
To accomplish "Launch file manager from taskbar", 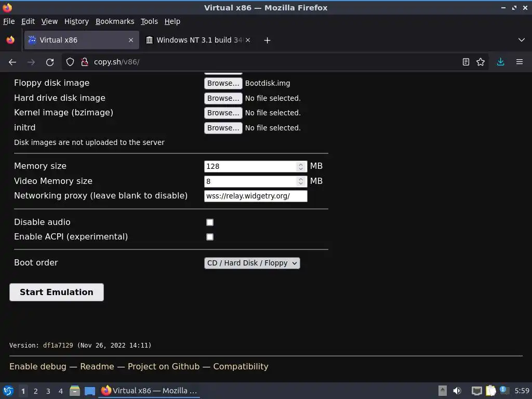I will 75,391.
